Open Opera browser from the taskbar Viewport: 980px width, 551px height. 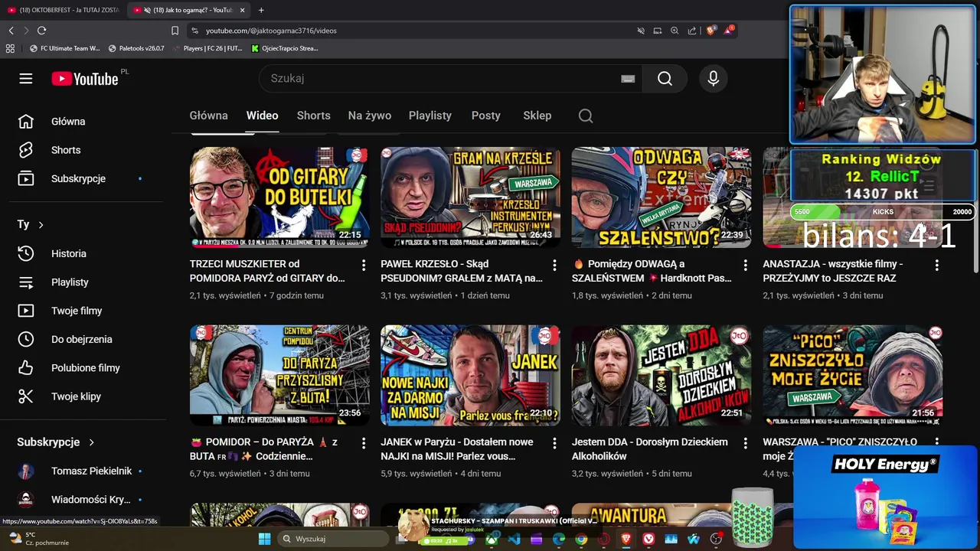tap(604, 539)
